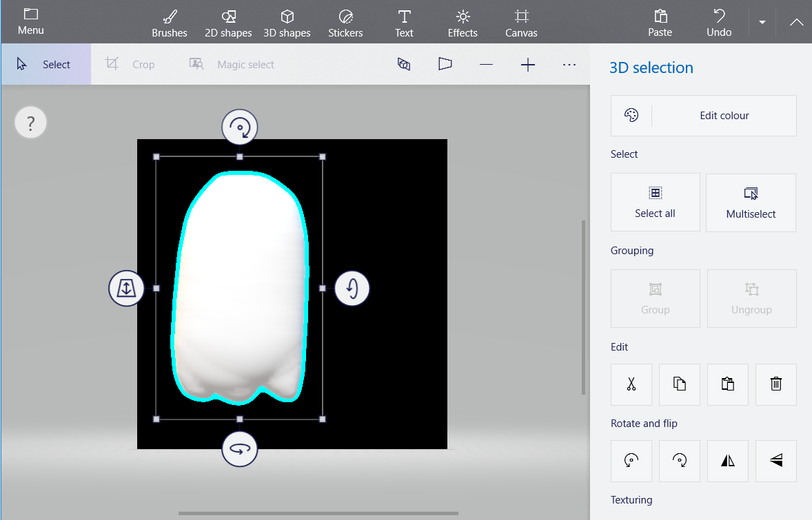Open the Canvas tab
Screen dimensions: 812x520
521,23
